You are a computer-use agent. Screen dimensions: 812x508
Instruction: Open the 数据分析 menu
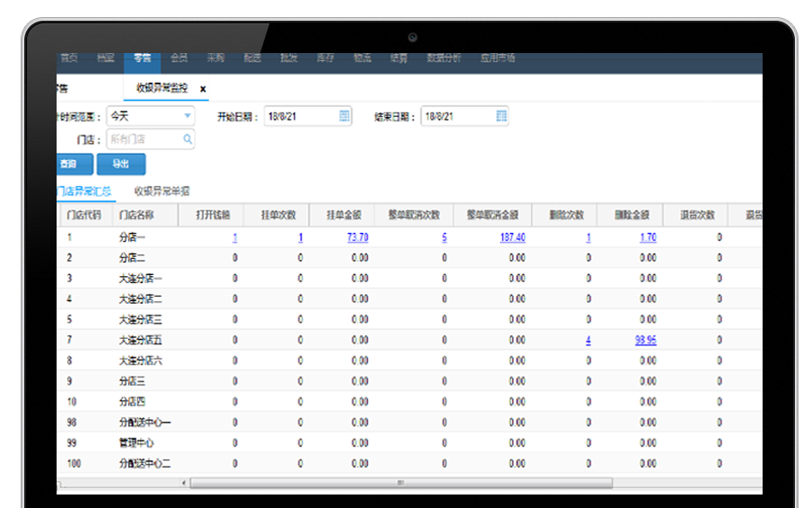pos(444,58)
